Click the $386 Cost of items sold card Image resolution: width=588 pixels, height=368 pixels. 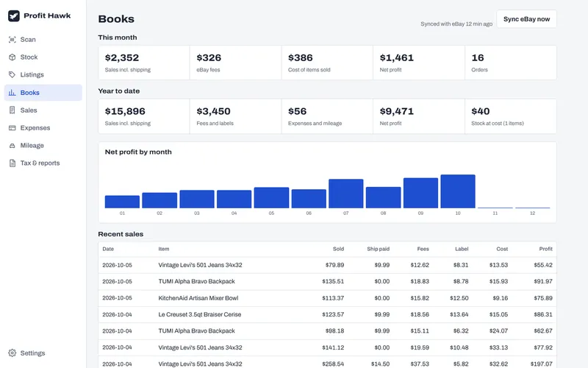tap(327, 63)
